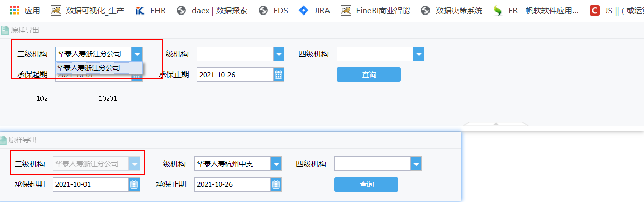Image resolution: width=644 pixels, height=202 pixels.
Task: Open the FR - 帆软软件应用 bookmark
Action: [536, 10]
